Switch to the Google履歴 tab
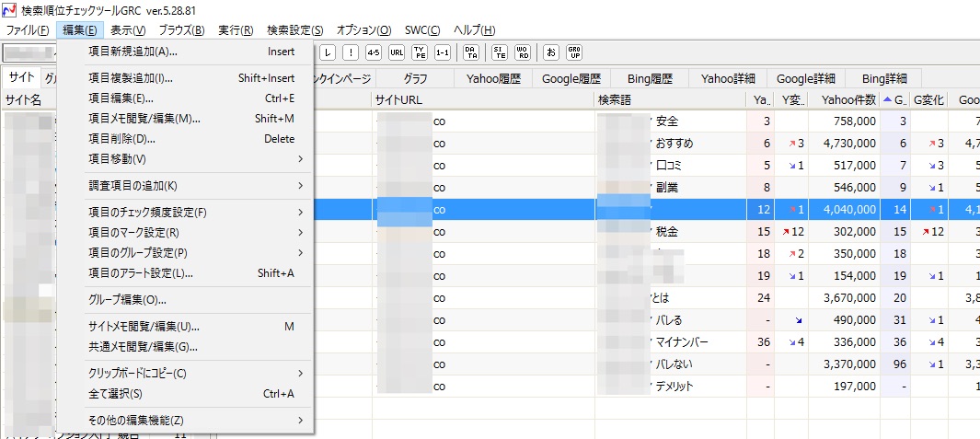This screenshot has height=439, width=980. (571, 79)
